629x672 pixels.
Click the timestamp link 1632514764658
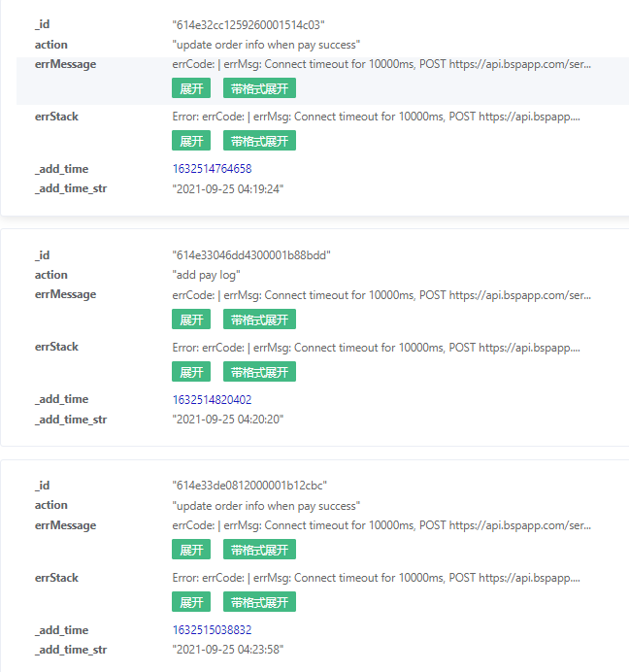click(212, 169)
